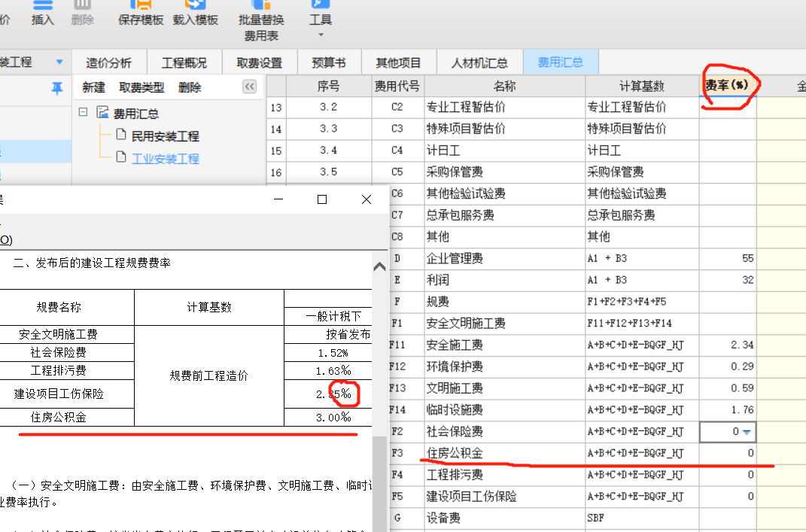This screenshot has height=532, width=806.
Task: Select 费用汇总 root tree item
Action: point(135,113)
